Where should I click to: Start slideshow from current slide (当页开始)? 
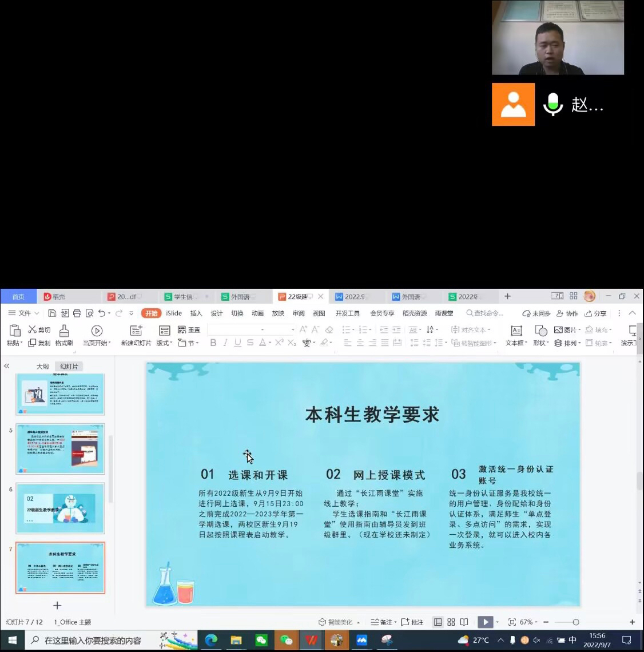coord(97,331)
